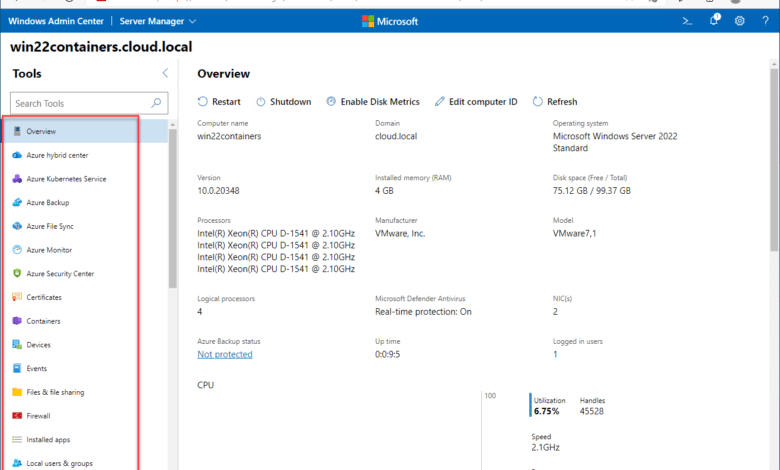This screenshot has width=780, height=470.
Task: Click the Restart button
Action: (x=219, y=101)
